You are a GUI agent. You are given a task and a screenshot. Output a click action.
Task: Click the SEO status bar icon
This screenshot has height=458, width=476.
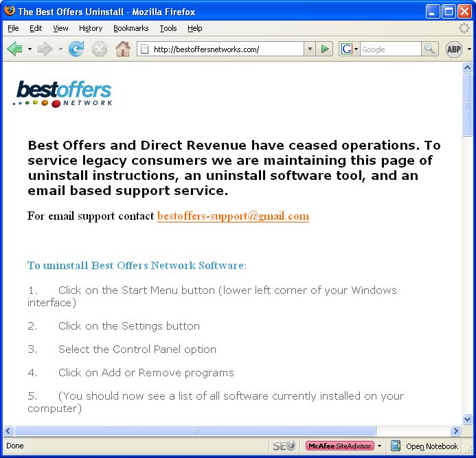(284, 446)
